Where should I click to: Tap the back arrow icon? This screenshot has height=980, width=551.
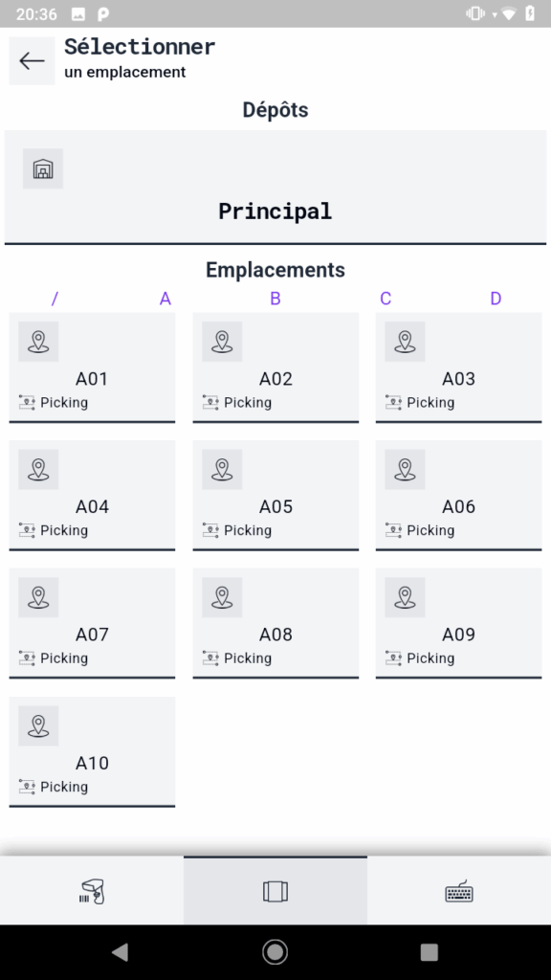(32, 60)
